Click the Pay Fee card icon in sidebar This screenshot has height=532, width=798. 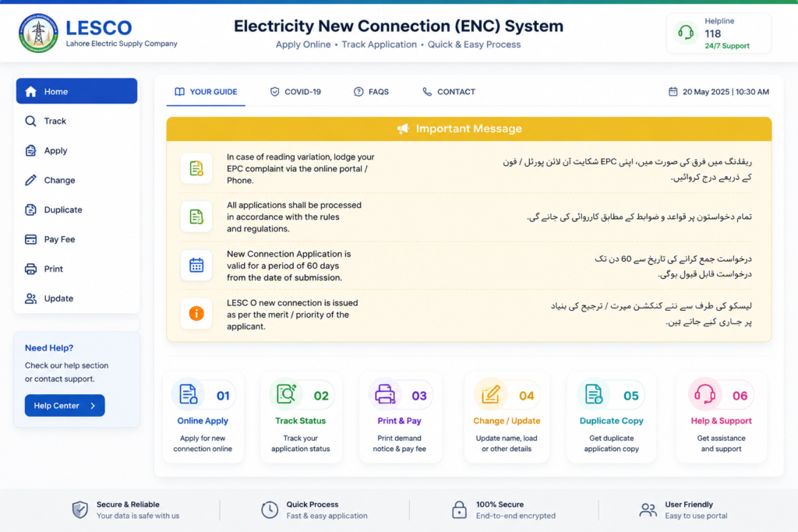coord(30,239)
